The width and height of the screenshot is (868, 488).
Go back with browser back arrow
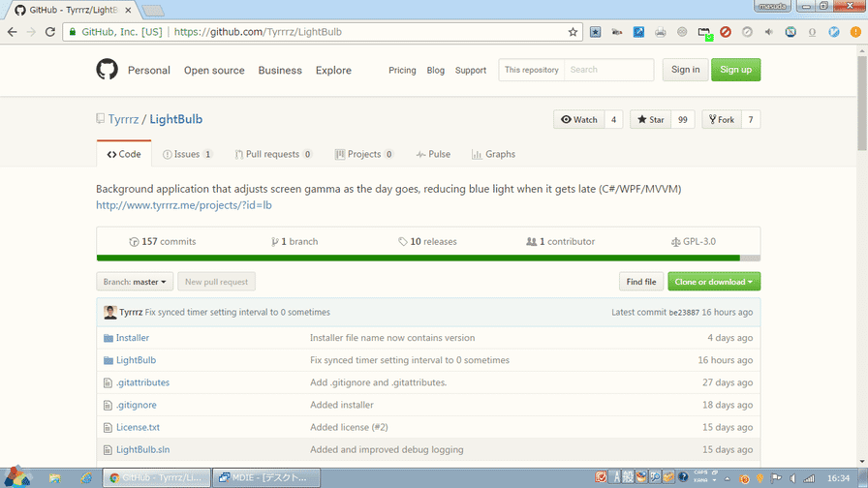pyautogui.click(x=13, y=32)
